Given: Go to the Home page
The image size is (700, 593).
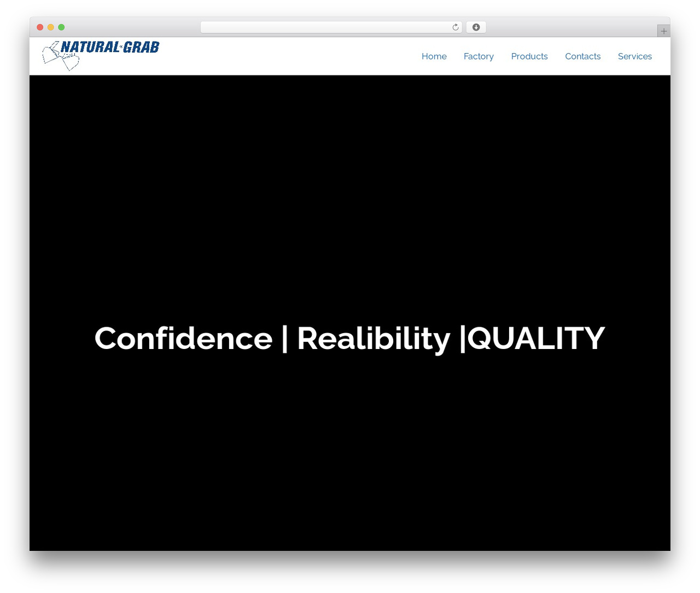Looking at the screenshot, I should [x=434, y=56].
